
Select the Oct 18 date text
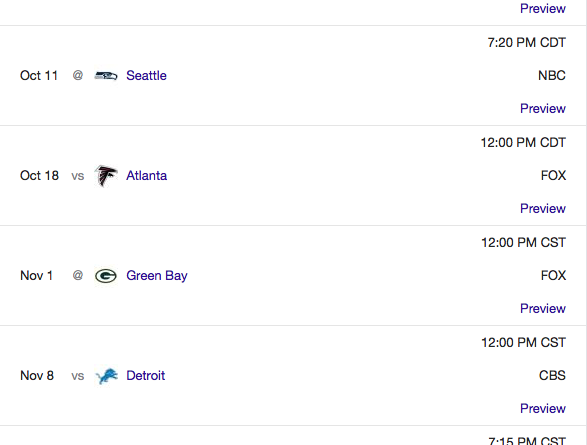click(39, 176)
